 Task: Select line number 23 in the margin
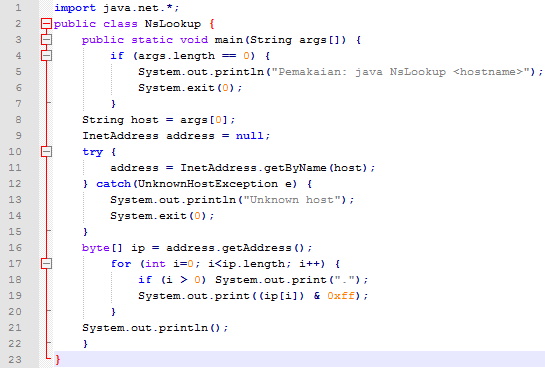(15, 359)
